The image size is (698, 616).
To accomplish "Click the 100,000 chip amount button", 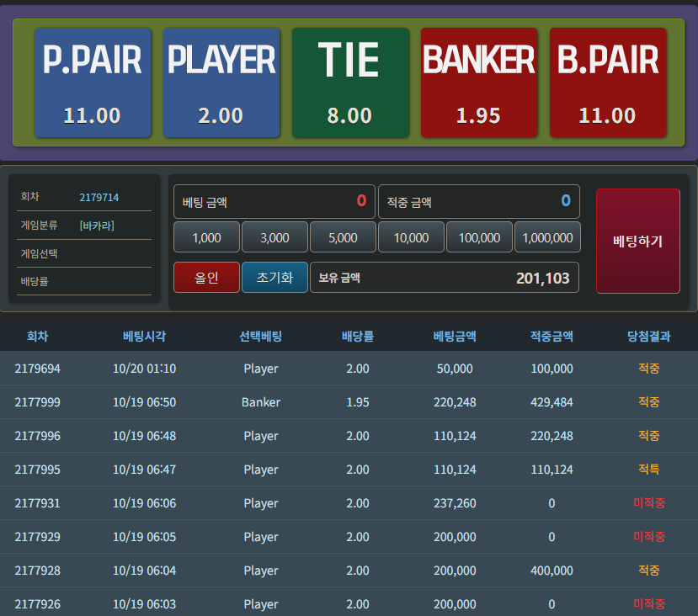I will tap(479, 237).
